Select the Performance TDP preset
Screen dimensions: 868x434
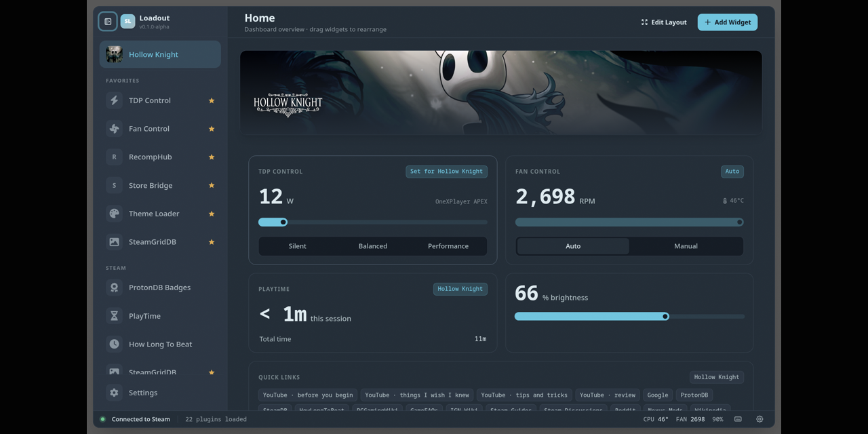pos(448,246)
